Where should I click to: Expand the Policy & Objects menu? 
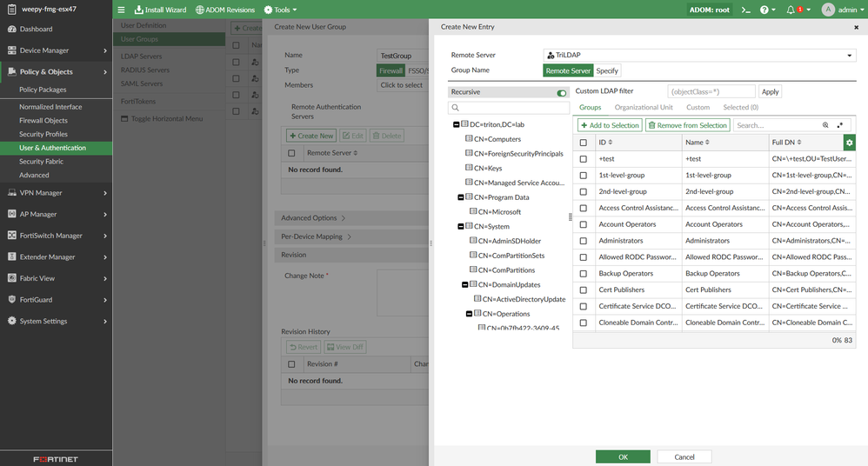(56, 71)
